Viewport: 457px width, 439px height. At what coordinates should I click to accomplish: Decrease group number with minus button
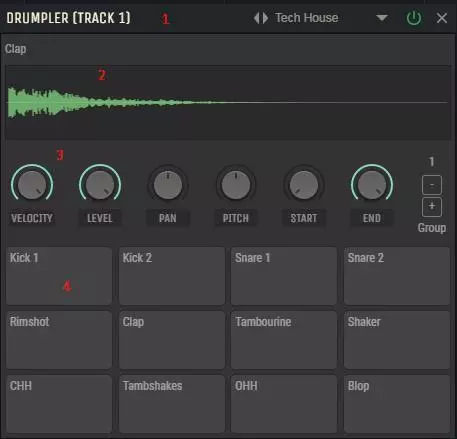pos(432,185)
